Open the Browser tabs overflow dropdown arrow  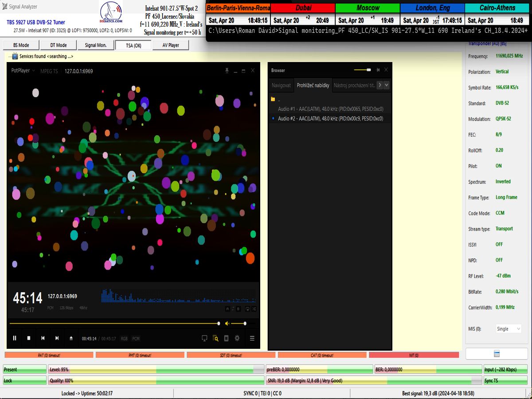[x=387, y=85]
